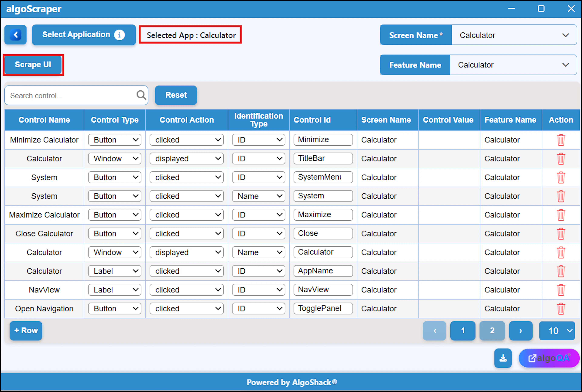Viewport: 582px width, 392px height.
Task: Click the Control Id column header
Action: 323,120
